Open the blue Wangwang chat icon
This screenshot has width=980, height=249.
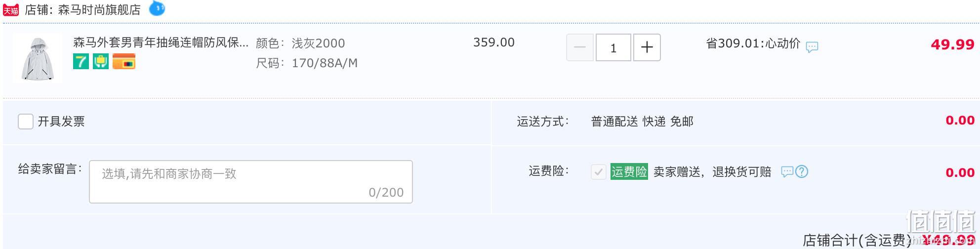[157, 8]
